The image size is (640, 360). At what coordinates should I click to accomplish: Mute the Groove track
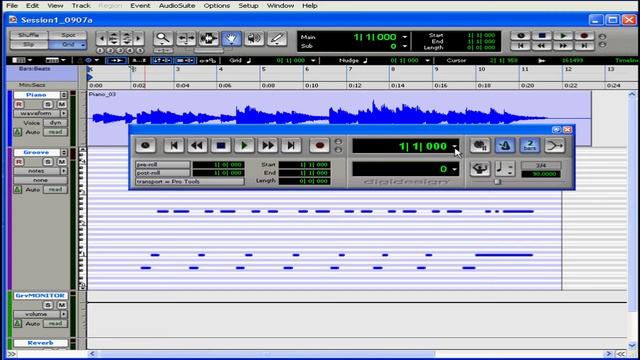point(62,162)
